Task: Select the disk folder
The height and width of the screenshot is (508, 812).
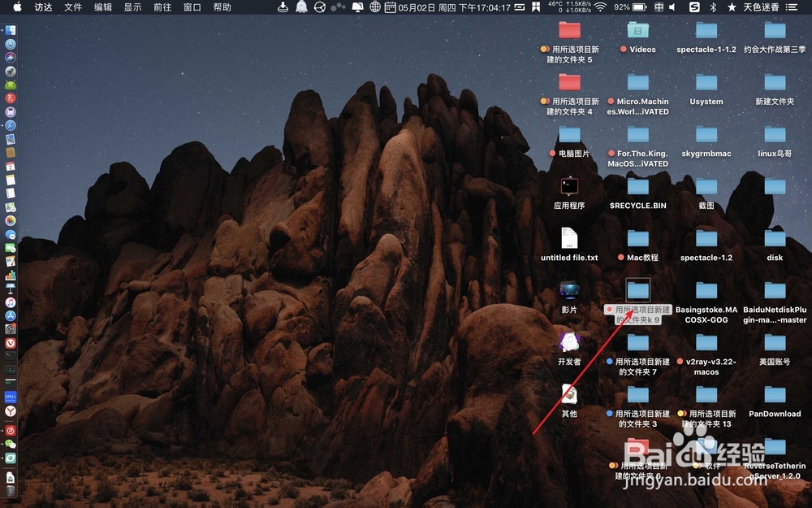Action: point(775,245)
